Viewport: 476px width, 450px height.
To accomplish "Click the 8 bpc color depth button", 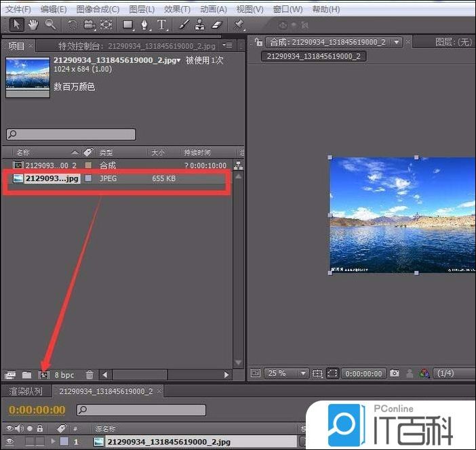I will tap(64, 374).
